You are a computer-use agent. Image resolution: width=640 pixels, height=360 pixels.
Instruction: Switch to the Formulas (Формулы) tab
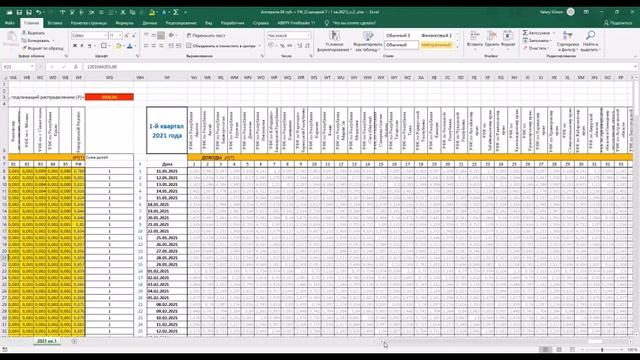pos(124,23)
